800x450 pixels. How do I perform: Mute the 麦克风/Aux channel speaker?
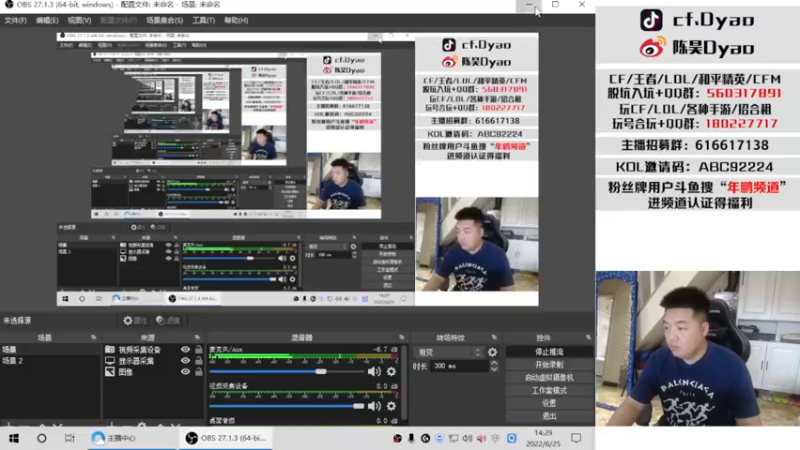tap(374, 371)
